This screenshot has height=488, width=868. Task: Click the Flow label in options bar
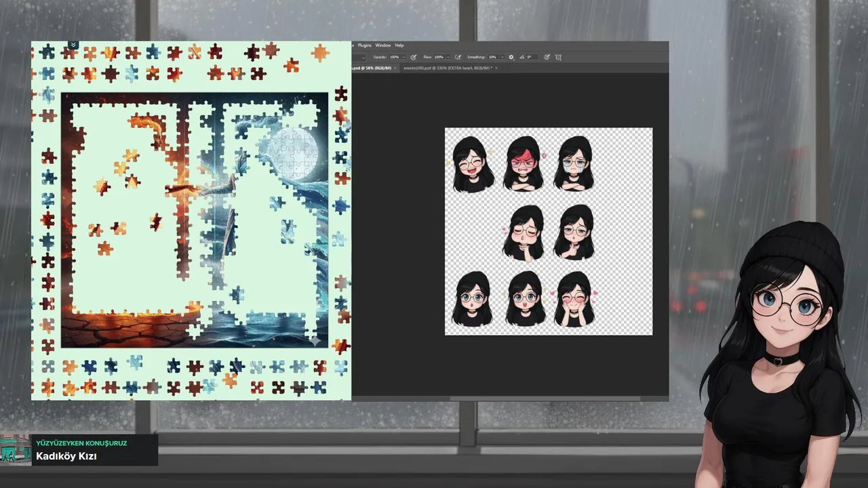coord(427,57)
